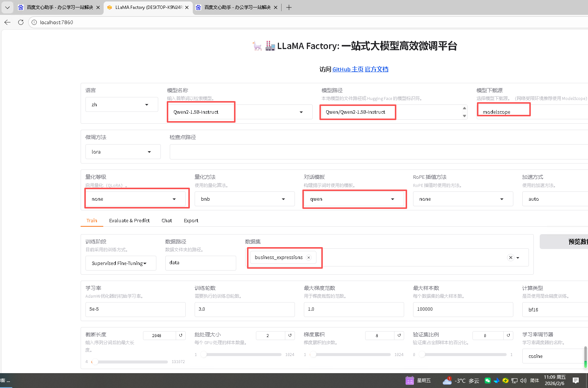Reset 梯度累积 value with its undo icon
Image resolution: width=588 pixels, height=388 pixels.
coord(399,335)
